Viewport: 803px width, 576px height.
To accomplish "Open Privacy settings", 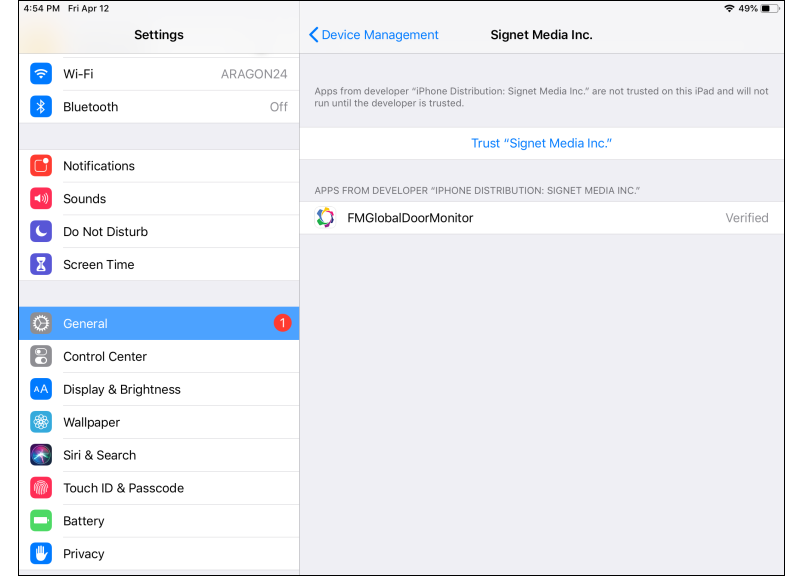I will coord(84,554).
